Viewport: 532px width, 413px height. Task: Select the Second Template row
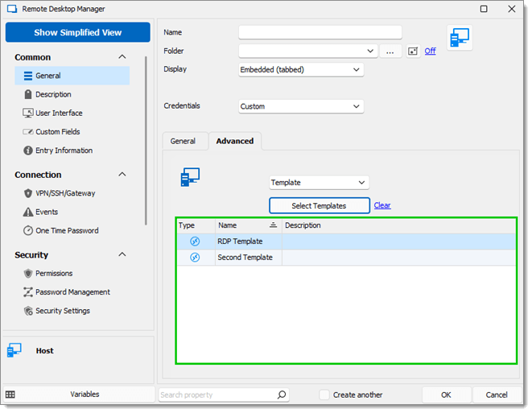pyautogui.click(x=346, y=258)
